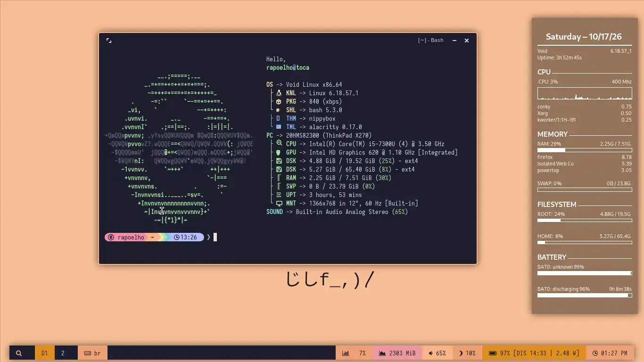
Task: Click the night-light moon 10% module
Action: tap(467, 353)
